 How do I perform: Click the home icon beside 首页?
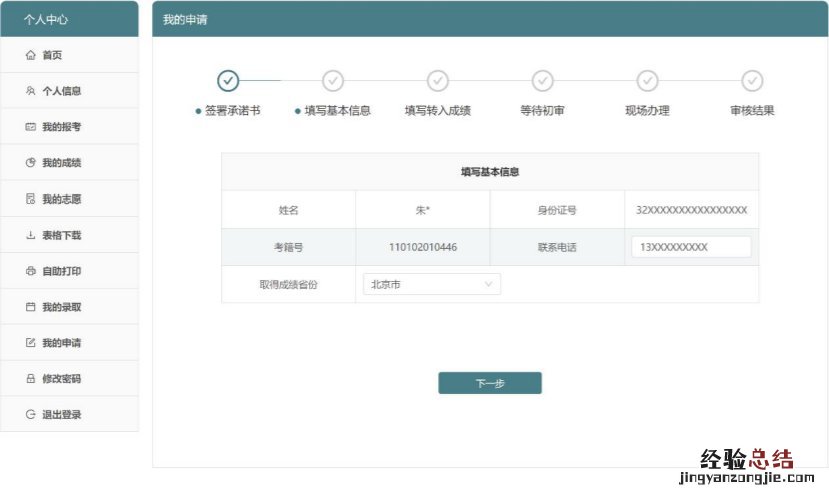[30, 55]
